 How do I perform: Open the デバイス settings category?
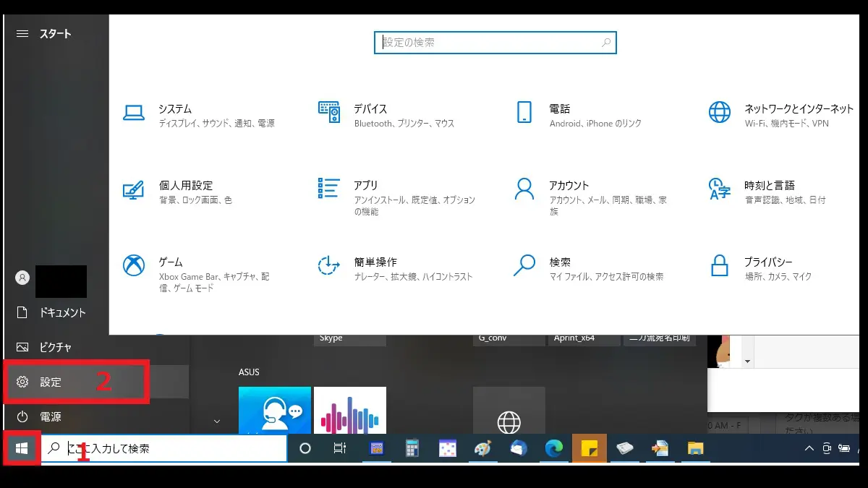coord(386,115)
